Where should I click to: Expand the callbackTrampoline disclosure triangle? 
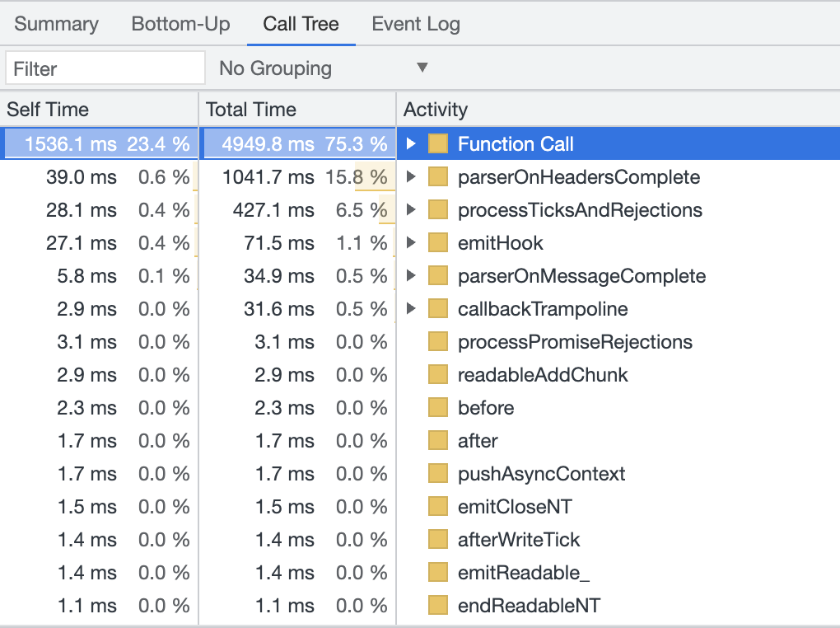(x=412, y=309)
